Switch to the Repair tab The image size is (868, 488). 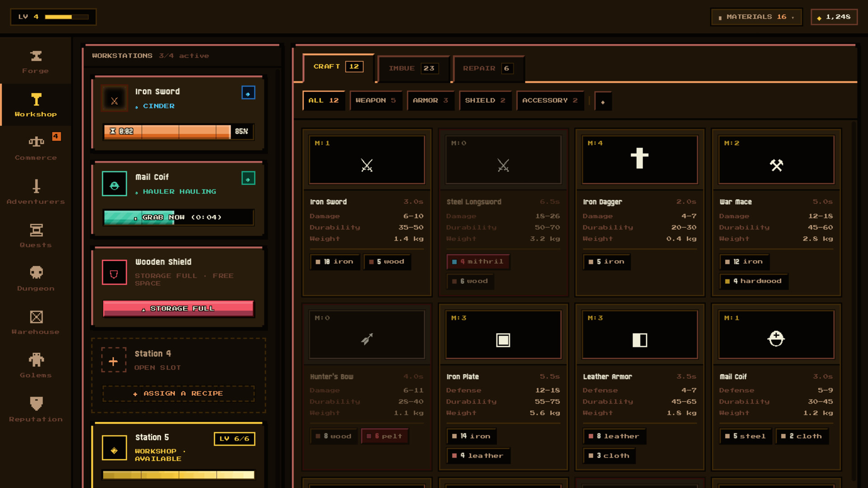click(x=488, y=69)
